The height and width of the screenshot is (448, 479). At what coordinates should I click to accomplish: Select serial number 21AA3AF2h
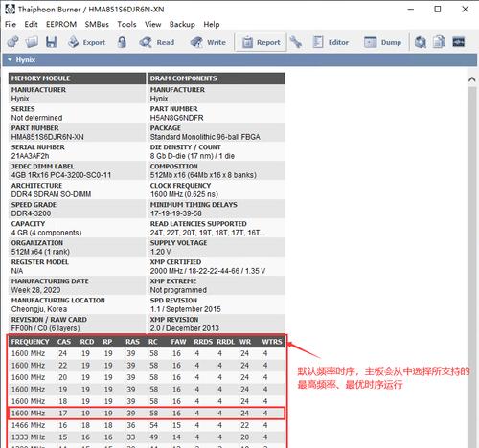(31, 156)
